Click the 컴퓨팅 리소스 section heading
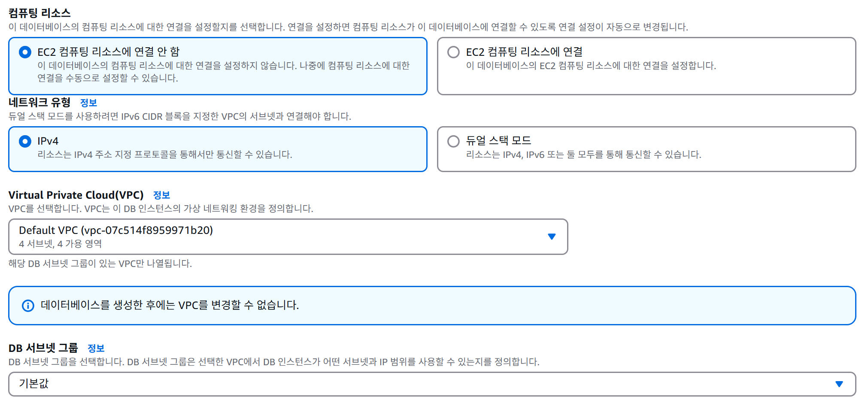The width and height of the screenshot is (868, 406). pyautogui.click(x=39, y=13)
